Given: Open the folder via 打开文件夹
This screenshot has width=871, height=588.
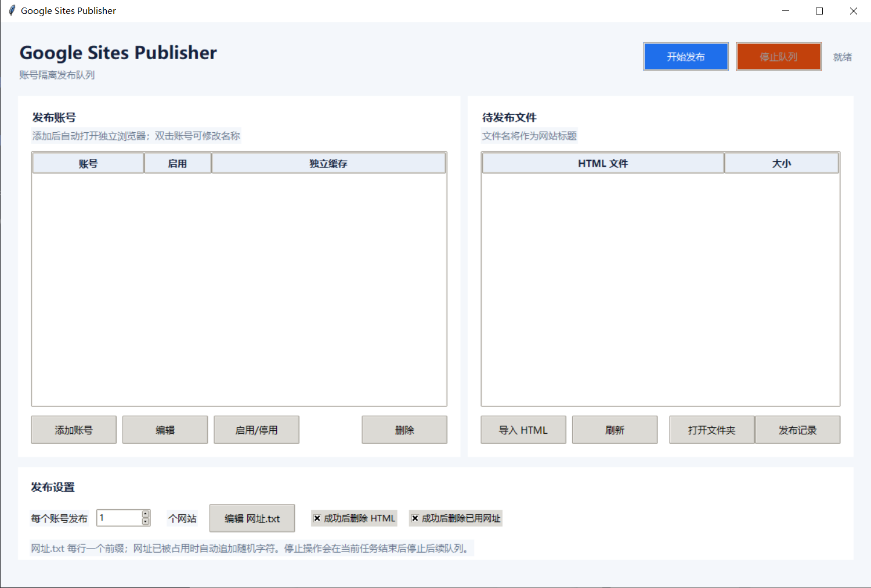Looking at the screenshot, I should [712, 430].
